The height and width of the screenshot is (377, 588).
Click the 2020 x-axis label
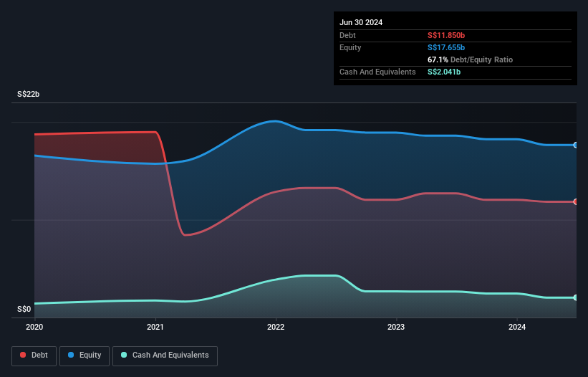34,327
